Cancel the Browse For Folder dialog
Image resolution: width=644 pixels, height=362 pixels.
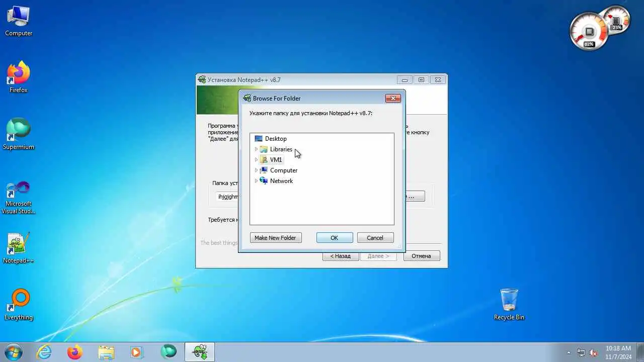click(x=375, y=238)
